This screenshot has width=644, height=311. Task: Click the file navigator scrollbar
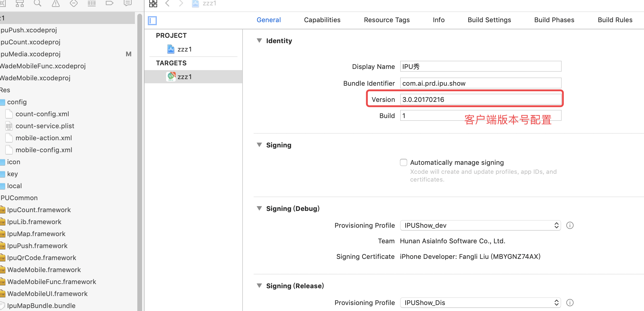(140, 162)
